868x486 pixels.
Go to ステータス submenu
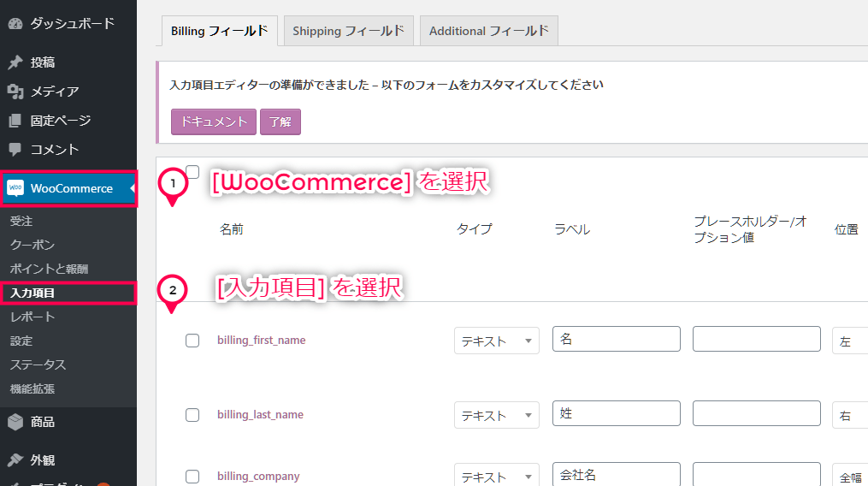click(38, 364)
